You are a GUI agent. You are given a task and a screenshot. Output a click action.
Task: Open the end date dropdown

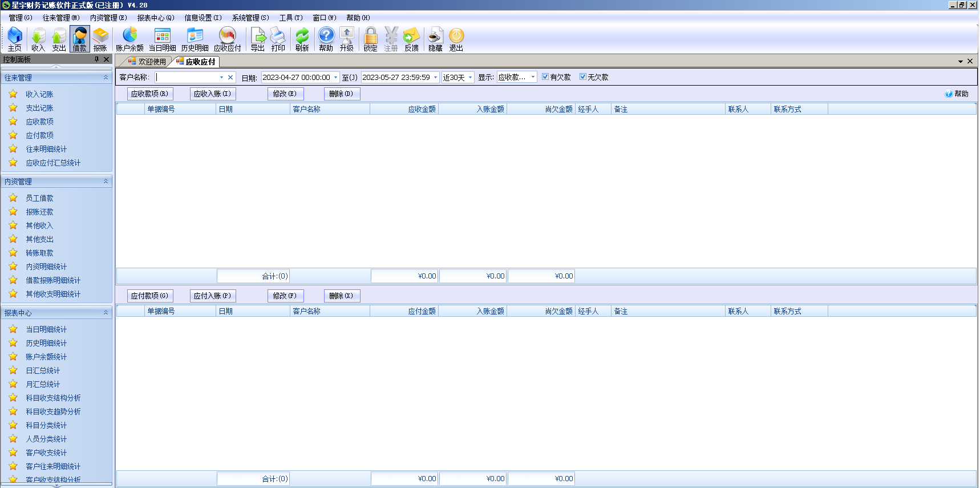[436, 77]
